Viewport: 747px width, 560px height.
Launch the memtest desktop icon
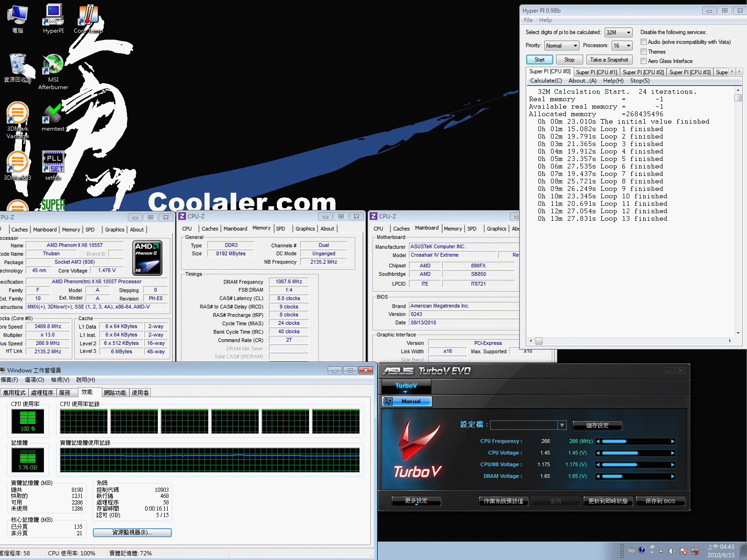53,118
